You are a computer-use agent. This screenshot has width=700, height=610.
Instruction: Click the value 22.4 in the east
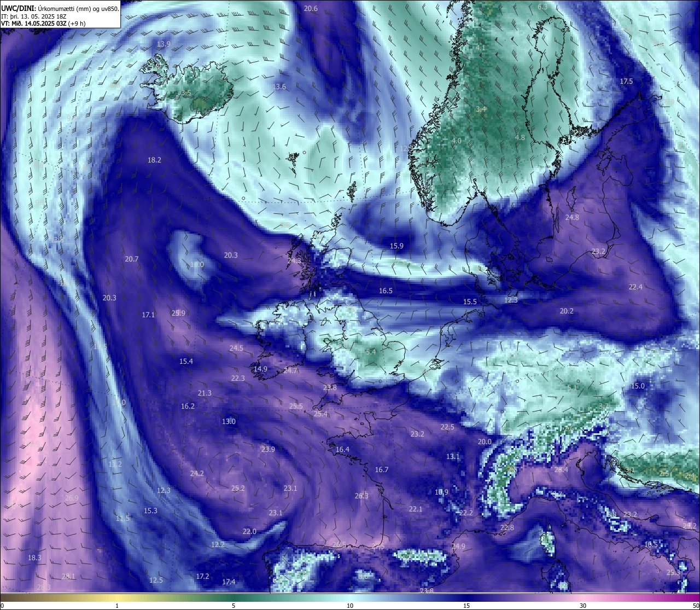635,287
